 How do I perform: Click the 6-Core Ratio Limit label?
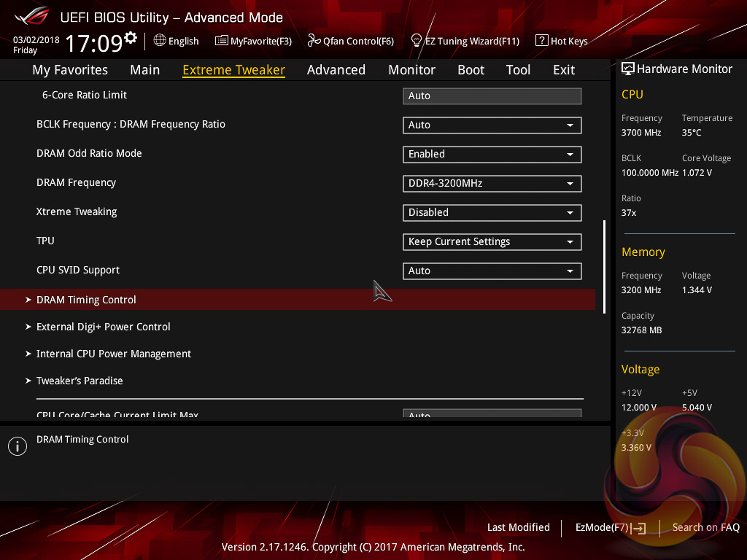85,96
